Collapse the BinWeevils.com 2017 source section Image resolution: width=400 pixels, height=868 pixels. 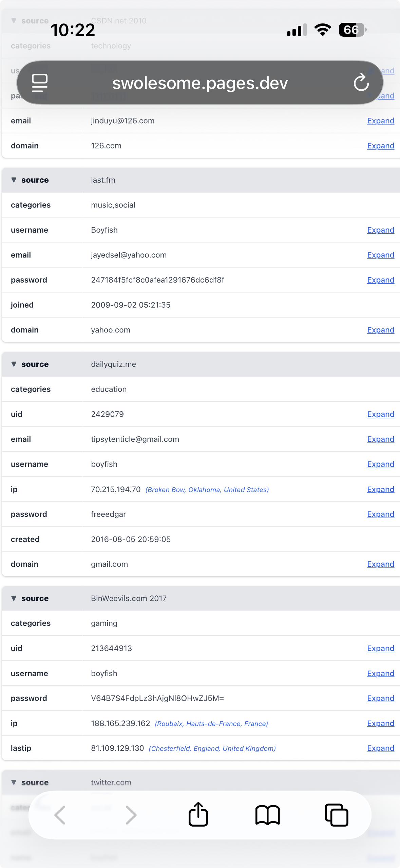click(14, 598)
